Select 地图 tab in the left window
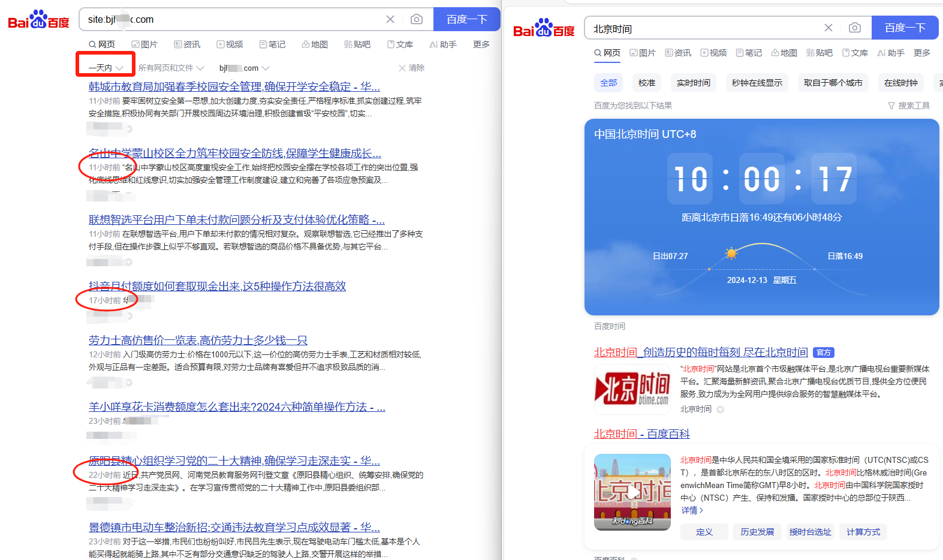943x560 pixels. pos(315,44)
